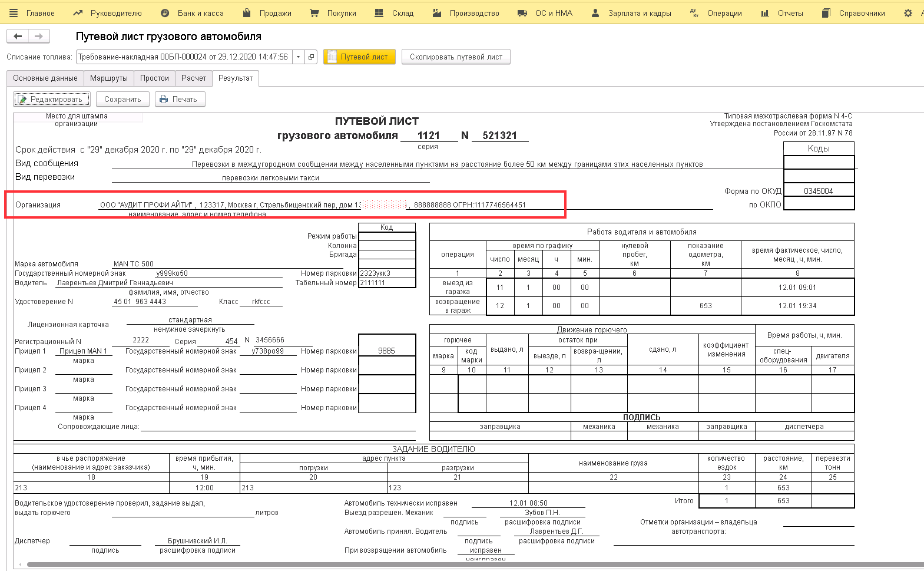
Task: Click trailer name Прицеп MAN 1
Action: 84,351
